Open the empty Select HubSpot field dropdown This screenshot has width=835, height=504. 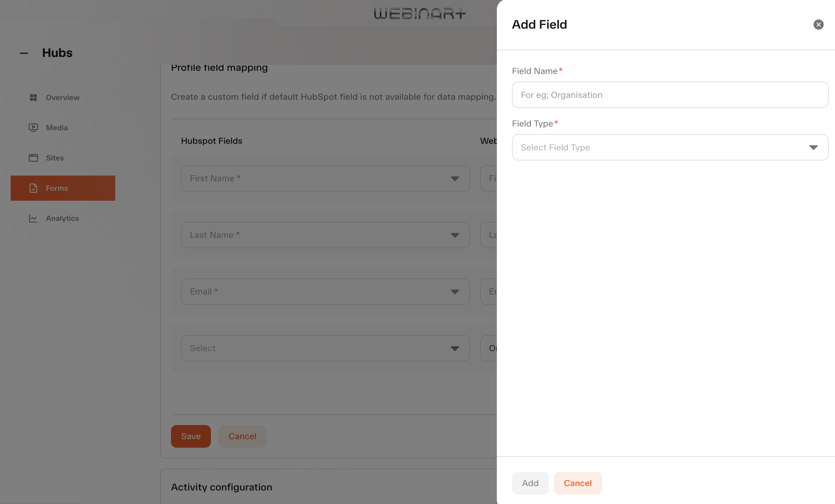(x=325, y=348)
